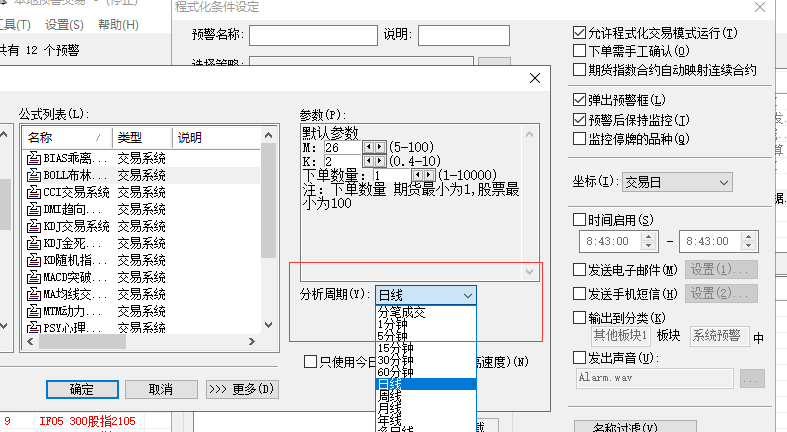787x432 pixels.
Task: Click the formula list scroll-down arrow
Action: pyautogui.click(x=269, y=325)
